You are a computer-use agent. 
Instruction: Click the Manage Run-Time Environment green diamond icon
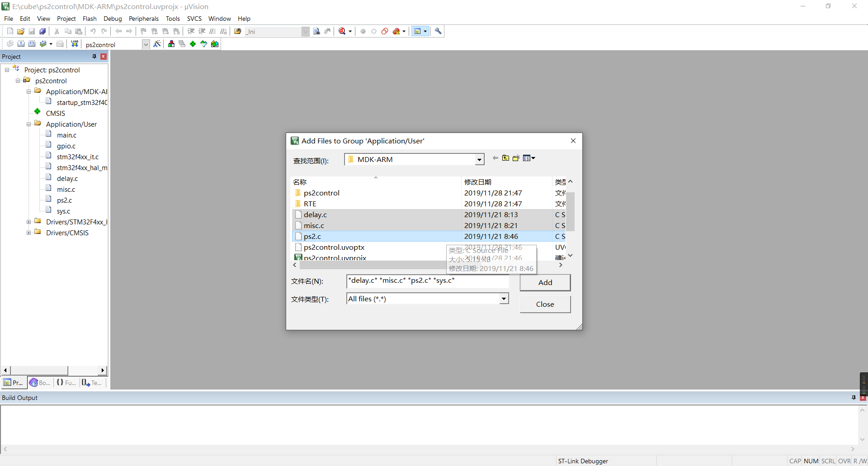pos(193,44)
